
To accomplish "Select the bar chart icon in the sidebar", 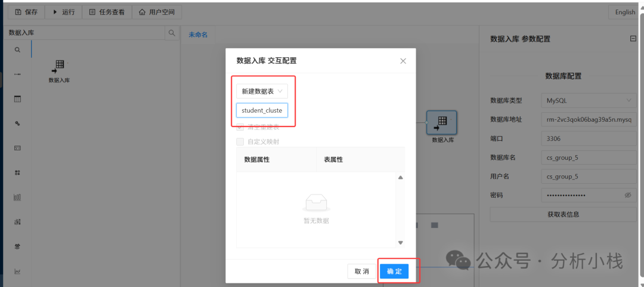I will 17,197.
